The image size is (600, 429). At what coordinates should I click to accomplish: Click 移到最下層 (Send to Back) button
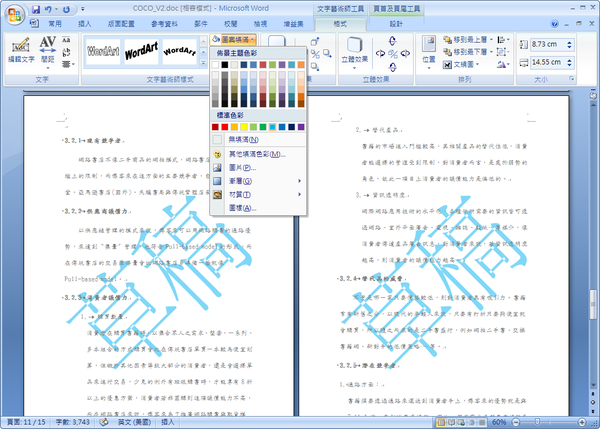468,52
